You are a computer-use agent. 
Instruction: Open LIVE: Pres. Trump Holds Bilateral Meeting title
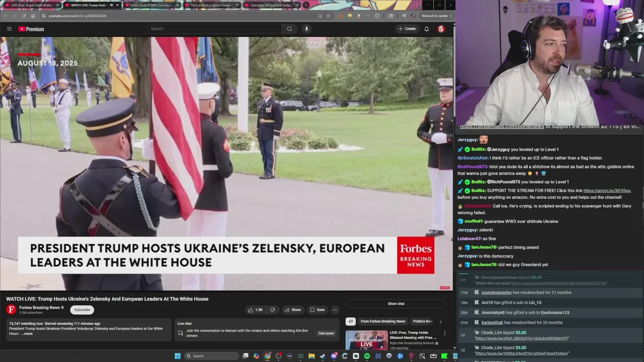[x=413, y=335]
